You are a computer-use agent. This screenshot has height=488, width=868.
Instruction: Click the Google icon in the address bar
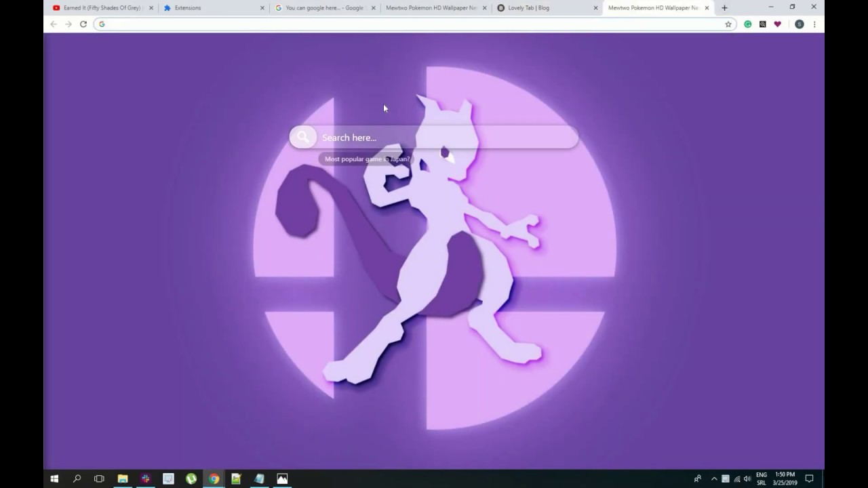click(x=102, y=24)
